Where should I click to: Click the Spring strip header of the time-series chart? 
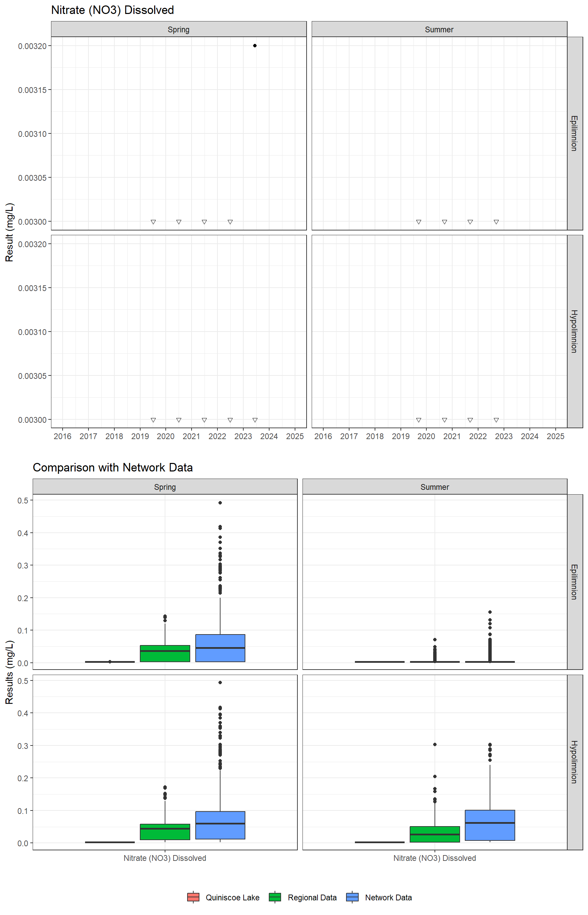[179, 29]
